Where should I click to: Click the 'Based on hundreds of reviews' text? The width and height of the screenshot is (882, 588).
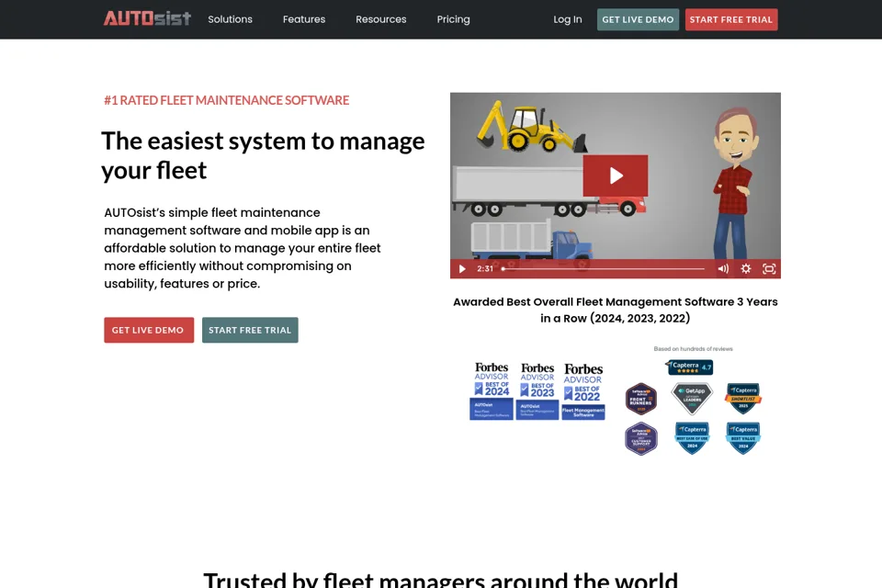[x=693, y=349]
